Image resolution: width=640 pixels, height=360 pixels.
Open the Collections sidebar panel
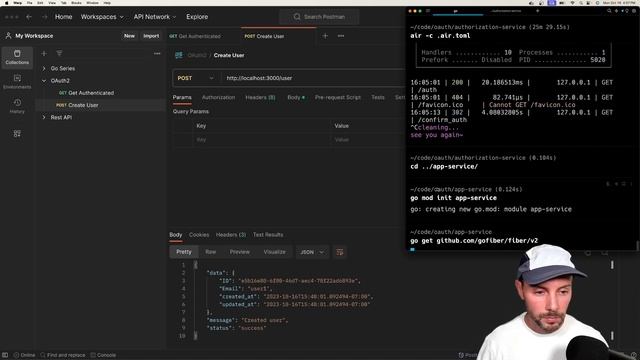point(17,57)
